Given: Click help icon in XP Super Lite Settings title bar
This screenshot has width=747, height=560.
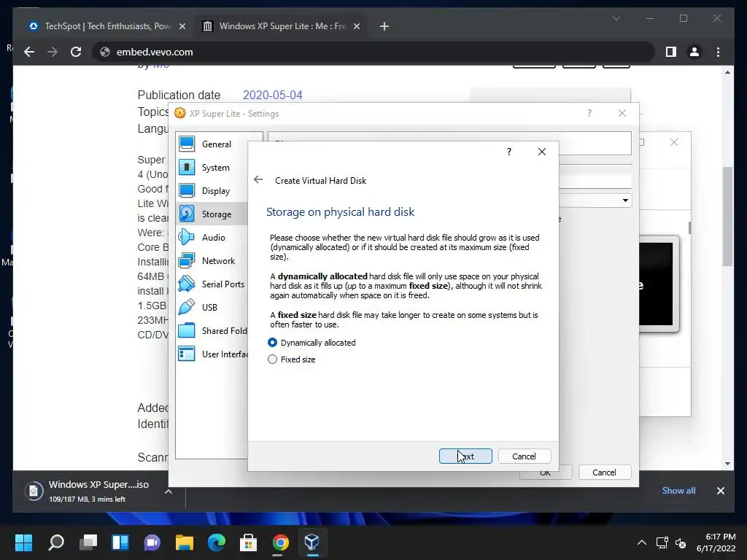Looking at the screenshot, I should pyautogui.click(x=589, y=113).
